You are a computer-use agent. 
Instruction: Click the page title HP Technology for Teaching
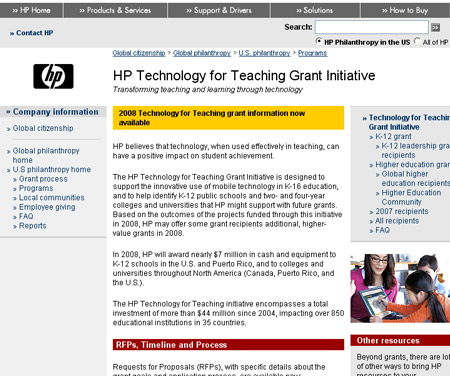(244, 76)
